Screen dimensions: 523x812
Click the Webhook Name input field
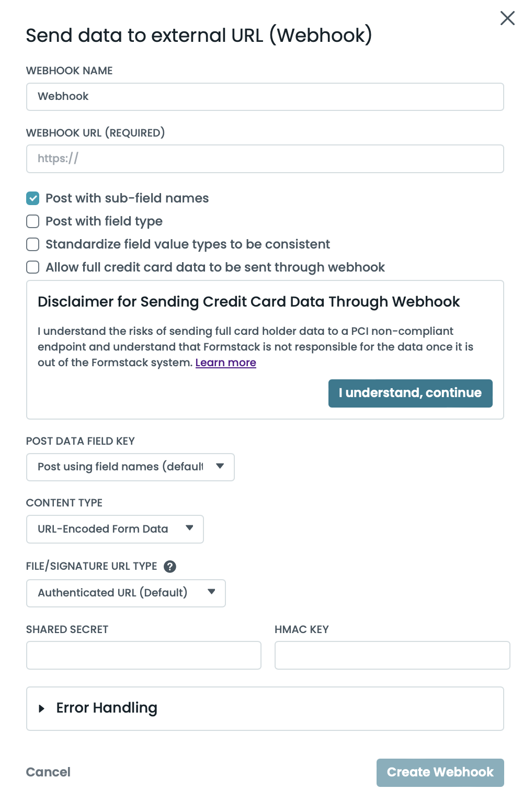click(x=265, y=97)
